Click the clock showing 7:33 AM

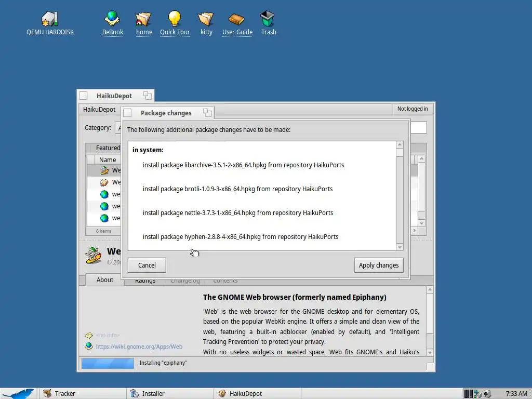[x=516, y=394]
